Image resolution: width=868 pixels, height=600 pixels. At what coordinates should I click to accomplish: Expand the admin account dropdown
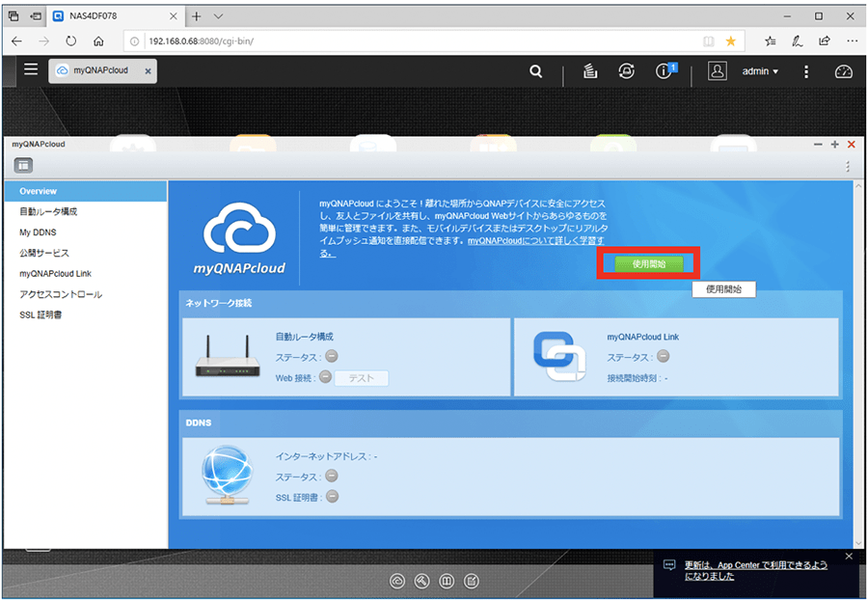[x=760, y=71]
